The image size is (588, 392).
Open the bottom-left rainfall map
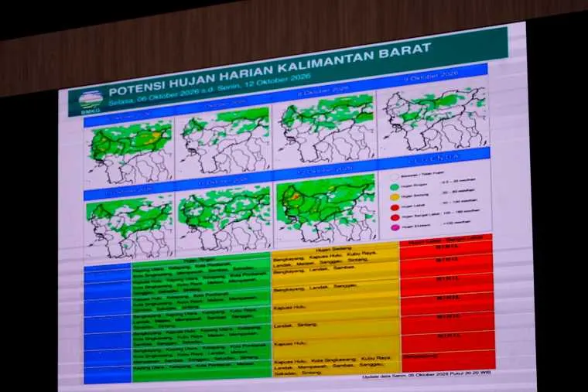130,227
